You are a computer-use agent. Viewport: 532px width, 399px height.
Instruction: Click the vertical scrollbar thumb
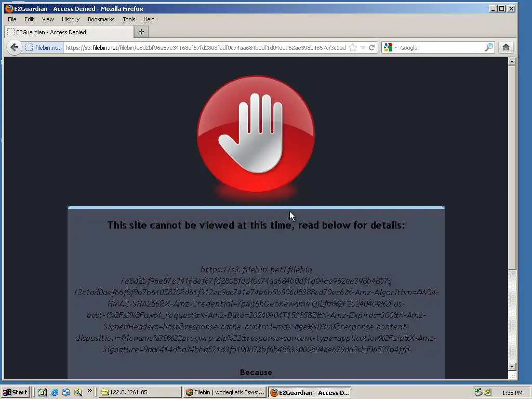click(512, 168)
